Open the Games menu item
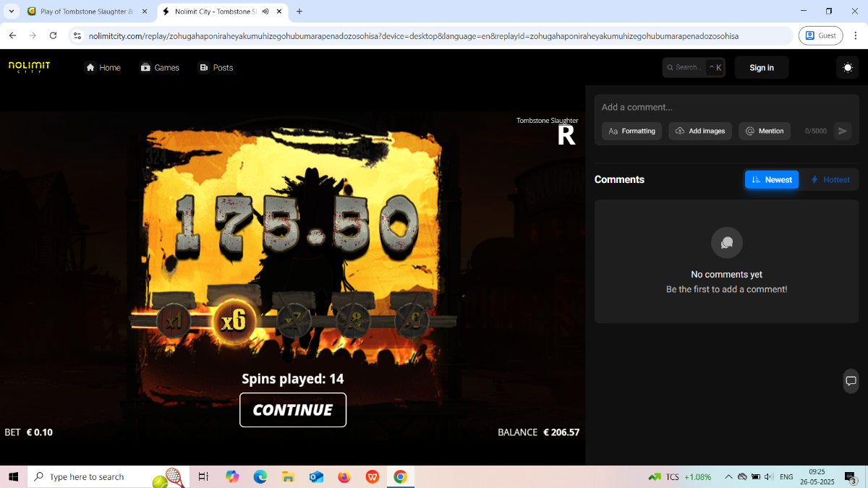This screenshot has height=488, width=868. click(x=160, y=67)
